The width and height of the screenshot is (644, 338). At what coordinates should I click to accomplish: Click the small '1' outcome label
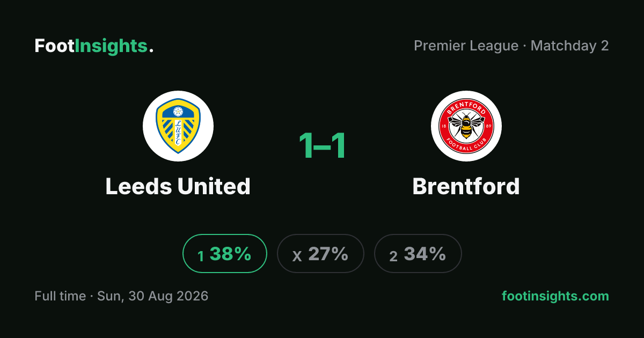click(x=201, y=256)
